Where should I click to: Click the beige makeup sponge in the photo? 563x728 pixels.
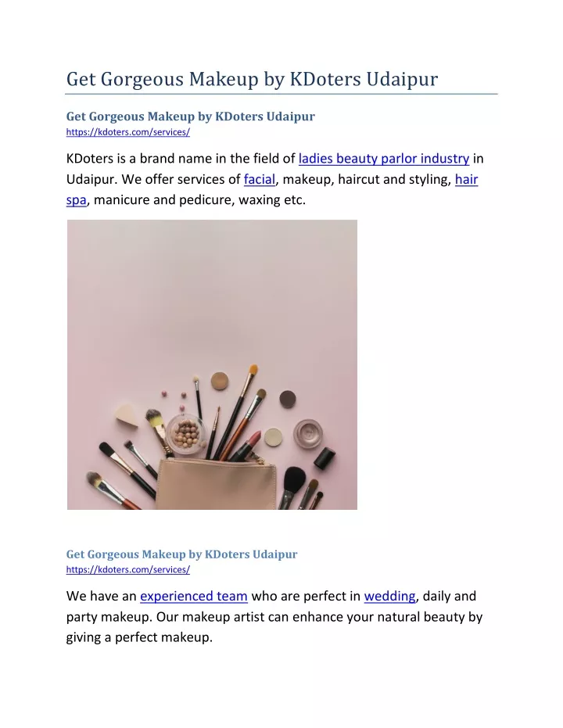pyautogui.click(x=127, y=415)
